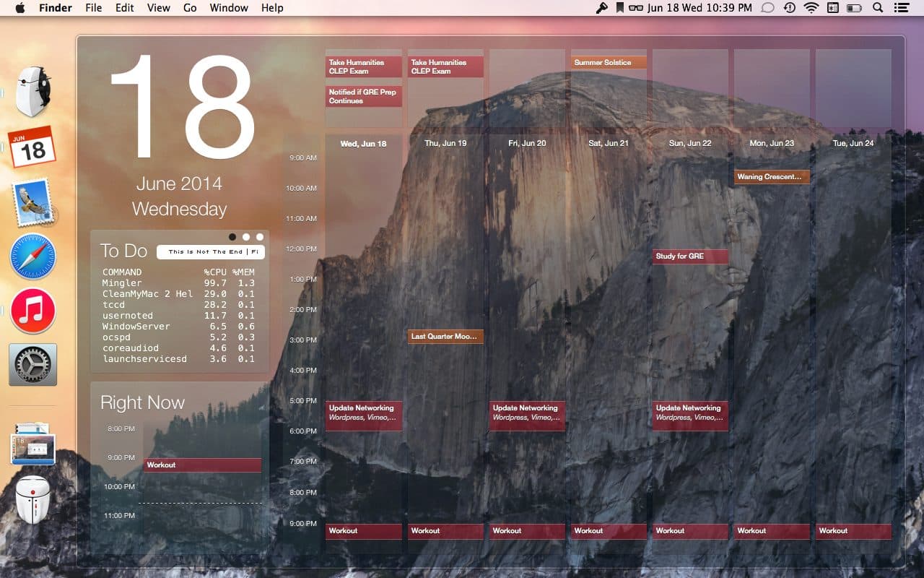Open the File menu
Image resolution: width=924 pixels, height=578 pixels.
point(93,8)
